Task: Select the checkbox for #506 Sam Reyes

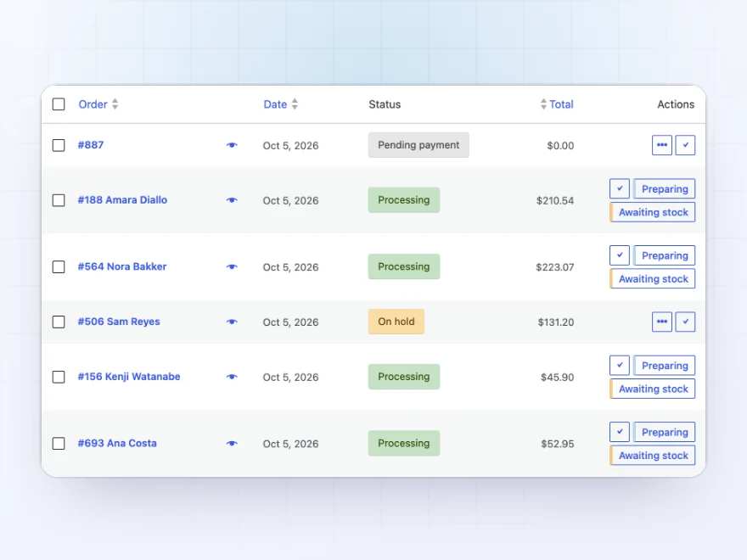Action: tap(59, 322)
